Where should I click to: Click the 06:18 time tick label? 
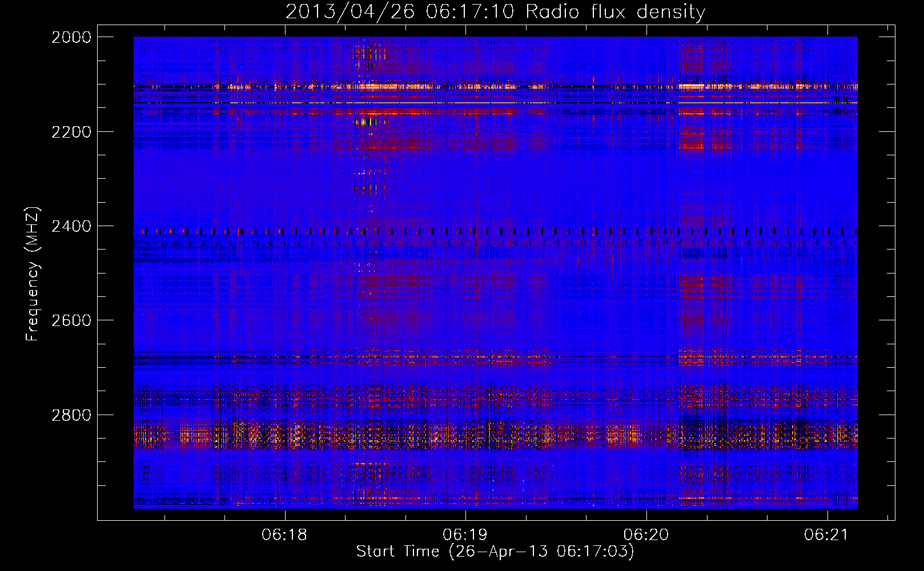(x=284, y=534)
